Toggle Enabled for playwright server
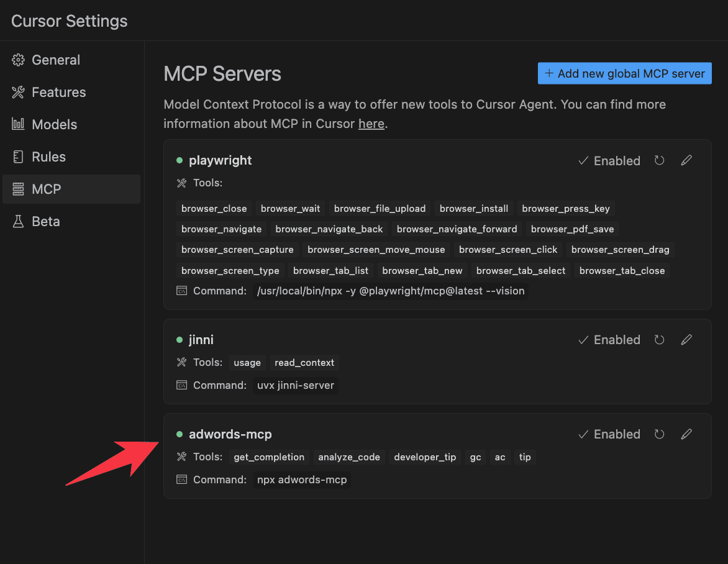Viewport: 728px width, 564px height. (x=609, y=161)
